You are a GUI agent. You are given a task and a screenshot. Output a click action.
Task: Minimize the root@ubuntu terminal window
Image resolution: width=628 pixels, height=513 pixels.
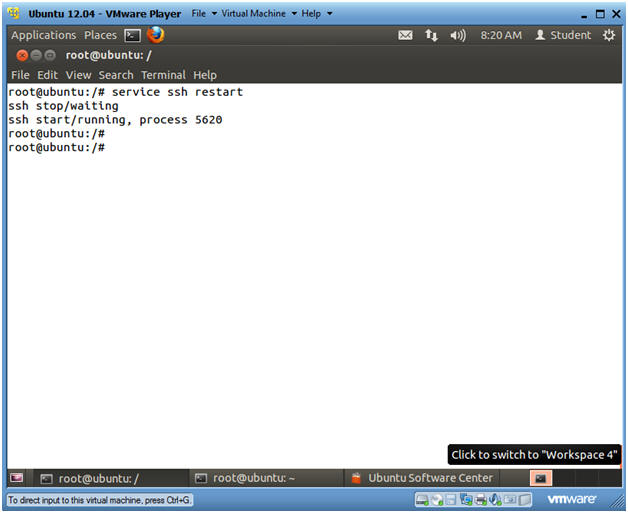pos(36,55)
